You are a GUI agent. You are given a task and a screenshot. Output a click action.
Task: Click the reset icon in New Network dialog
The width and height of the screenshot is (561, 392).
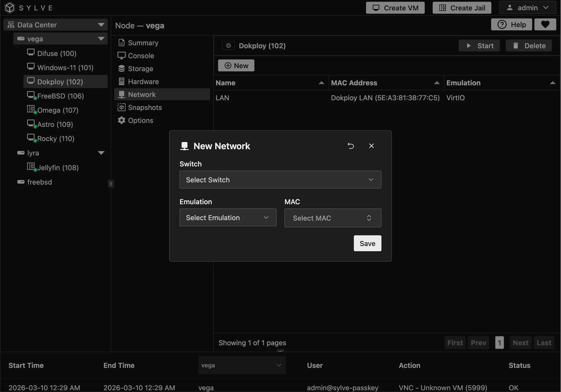351,146
